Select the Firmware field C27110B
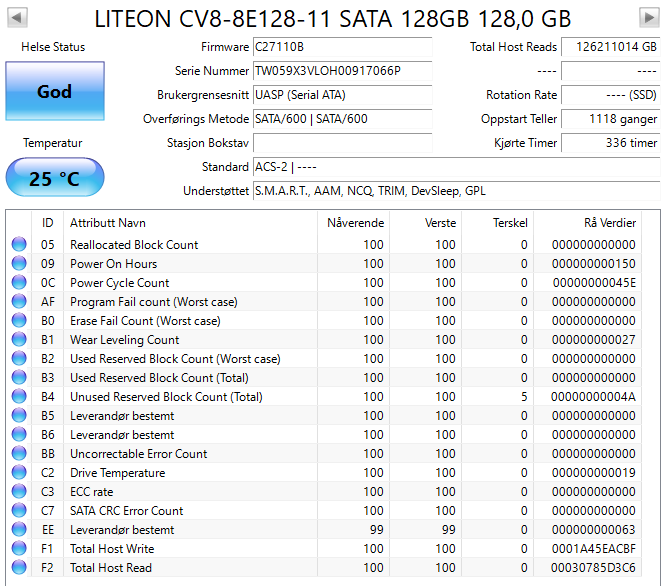This screenshot has height=586, width=667. 342,47
